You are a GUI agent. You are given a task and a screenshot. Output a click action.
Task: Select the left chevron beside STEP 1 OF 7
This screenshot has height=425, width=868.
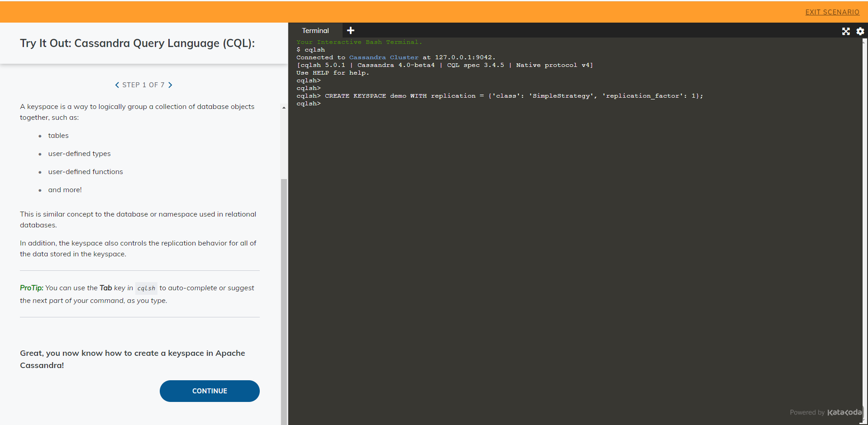coord(117,85)
